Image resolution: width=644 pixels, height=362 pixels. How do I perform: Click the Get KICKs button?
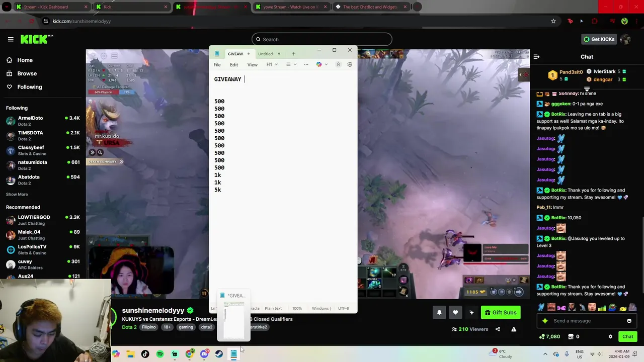click(x=599, y=39)
